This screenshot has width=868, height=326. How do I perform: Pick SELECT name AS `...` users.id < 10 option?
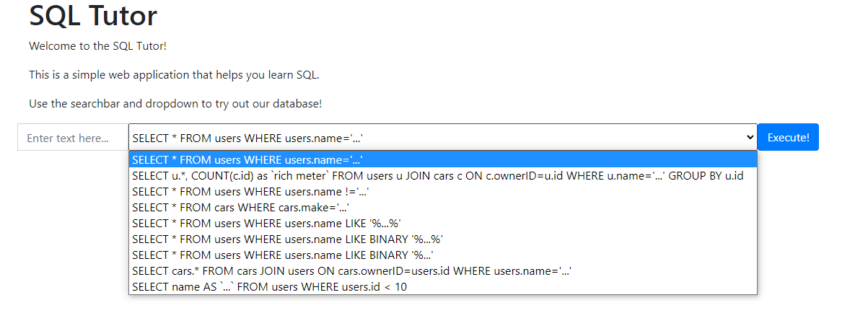443,286
